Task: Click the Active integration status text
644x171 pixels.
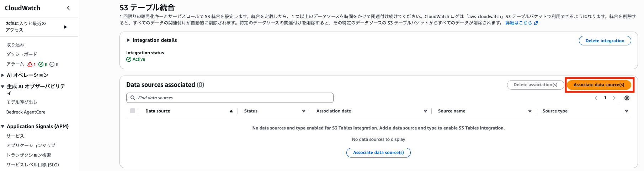Action: tap(139, 59)
